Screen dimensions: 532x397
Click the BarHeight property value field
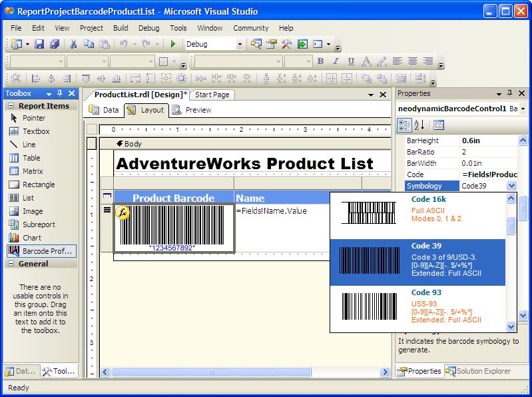[488, 141]
